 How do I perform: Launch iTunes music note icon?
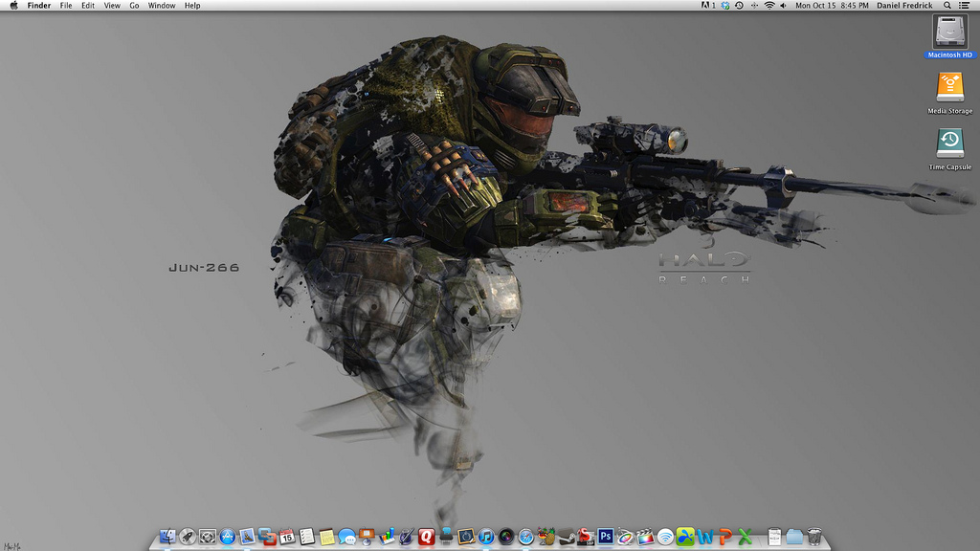point(485,536)
